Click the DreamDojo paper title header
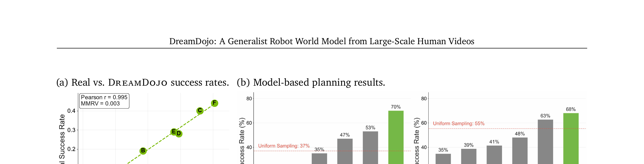Image resolution: width=644 pixels, height=164 pixels. 322,41
